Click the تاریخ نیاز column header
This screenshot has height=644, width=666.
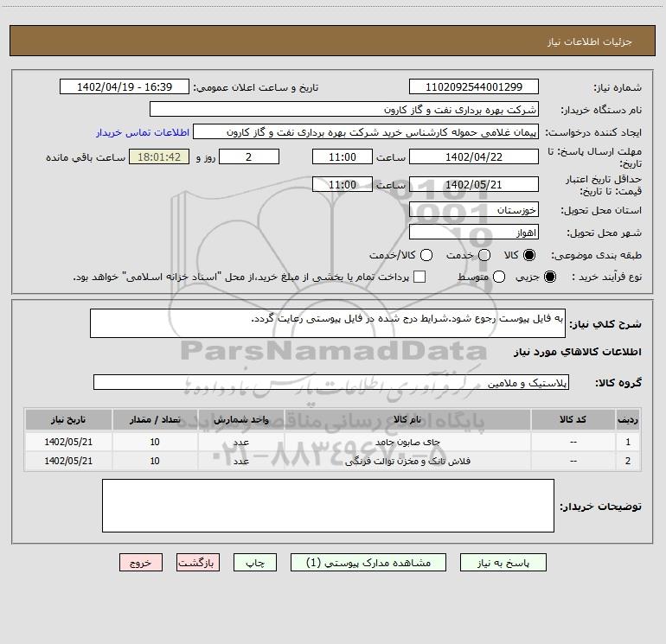(x=68, y=420)
